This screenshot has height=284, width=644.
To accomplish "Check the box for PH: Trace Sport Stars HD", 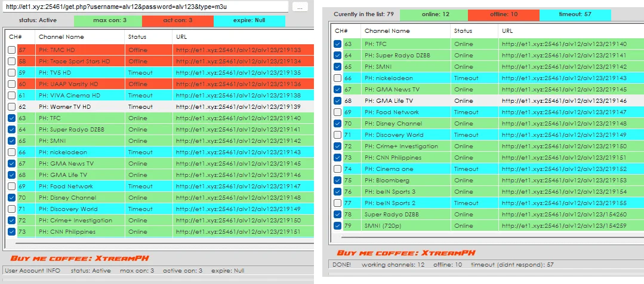I will click(x=12, y=62).
